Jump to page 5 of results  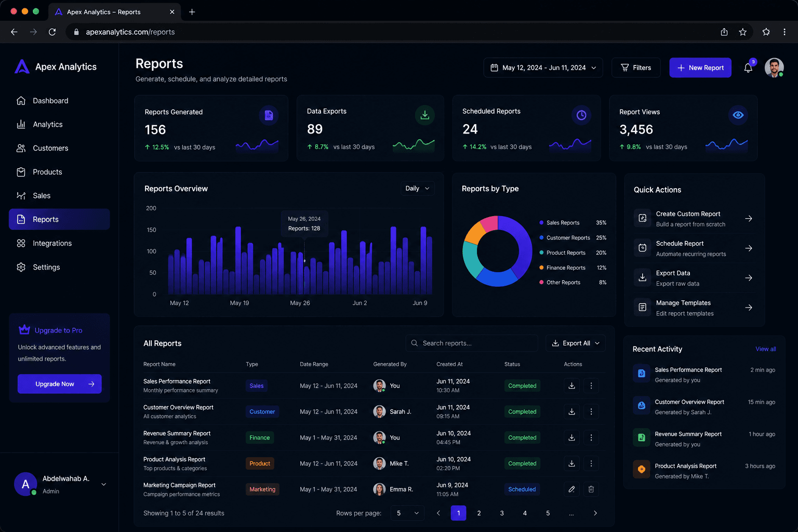click(x=548, y=513)
